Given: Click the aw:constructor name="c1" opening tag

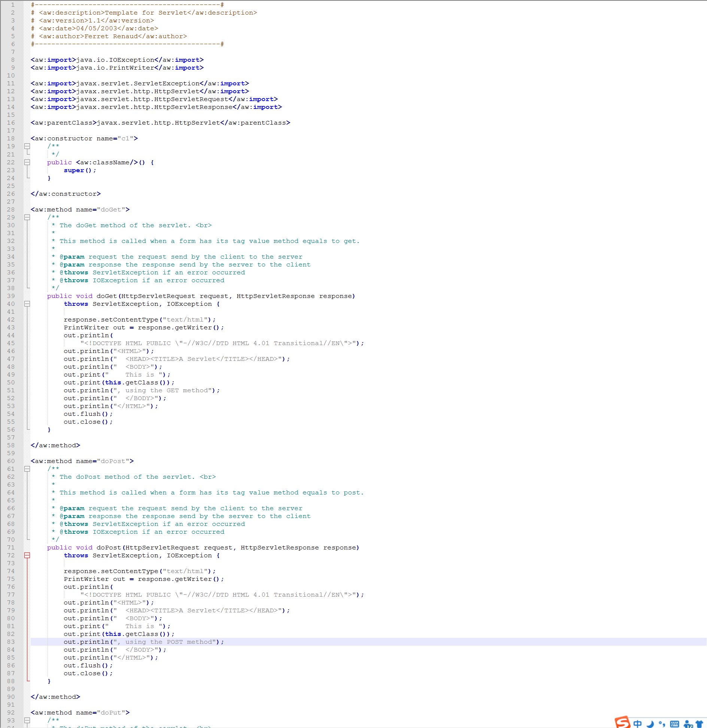Looking at the screenshot, I should point(84,138).
